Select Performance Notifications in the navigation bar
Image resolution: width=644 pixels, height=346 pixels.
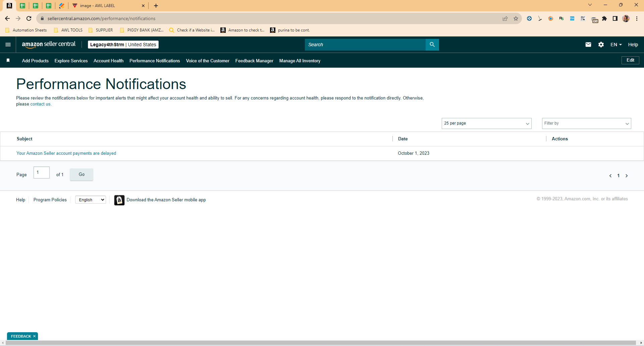click(x=155, y=61)
